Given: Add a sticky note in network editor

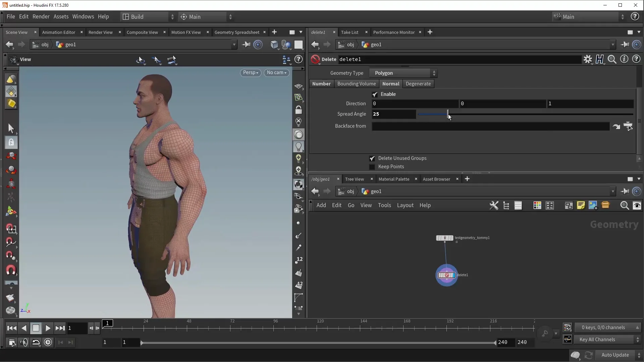Looking at the screenshot, I should (581, 205).
